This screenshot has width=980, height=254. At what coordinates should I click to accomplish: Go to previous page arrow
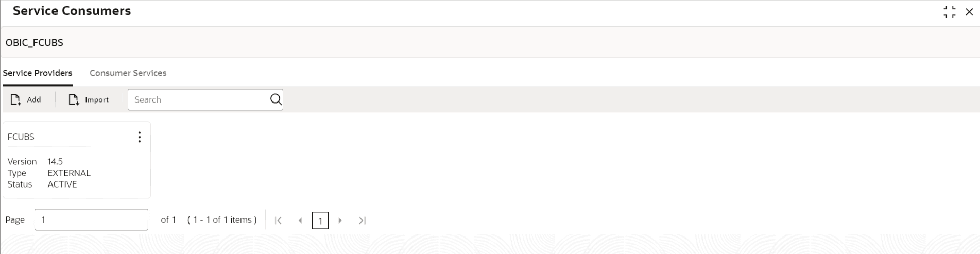tap(300, 221)
